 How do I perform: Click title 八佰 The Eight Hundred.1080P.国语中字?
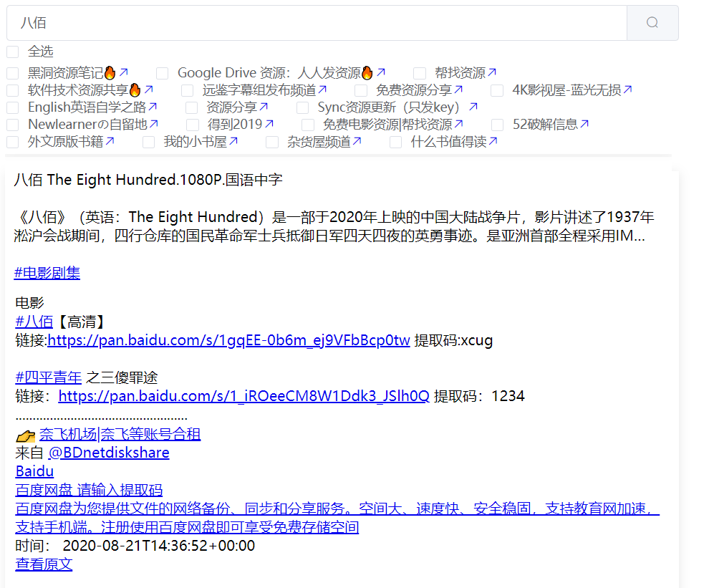[x=148, y=180]
